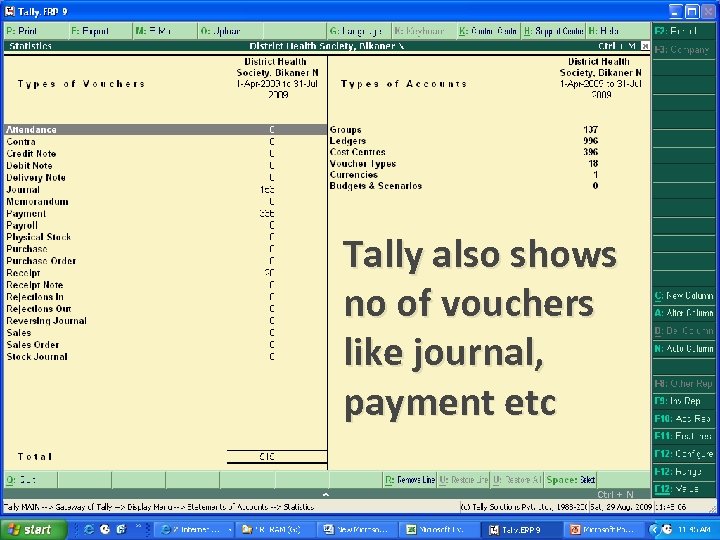Select the Rejections In row
Image resolution: width=720 pixels, height=540 pixels.
click(165, 297)
